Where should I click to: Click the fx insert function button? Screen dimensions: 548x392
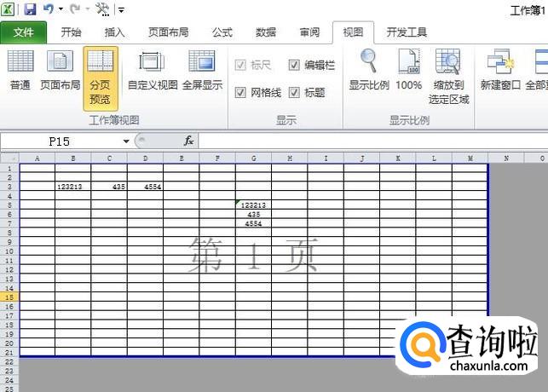tap(188, 141)
